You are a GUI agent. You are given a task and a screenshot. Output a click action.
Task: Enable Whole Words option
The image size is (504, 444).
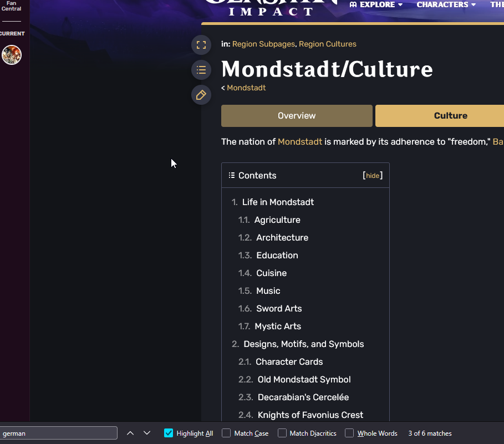tap(349, 433)
